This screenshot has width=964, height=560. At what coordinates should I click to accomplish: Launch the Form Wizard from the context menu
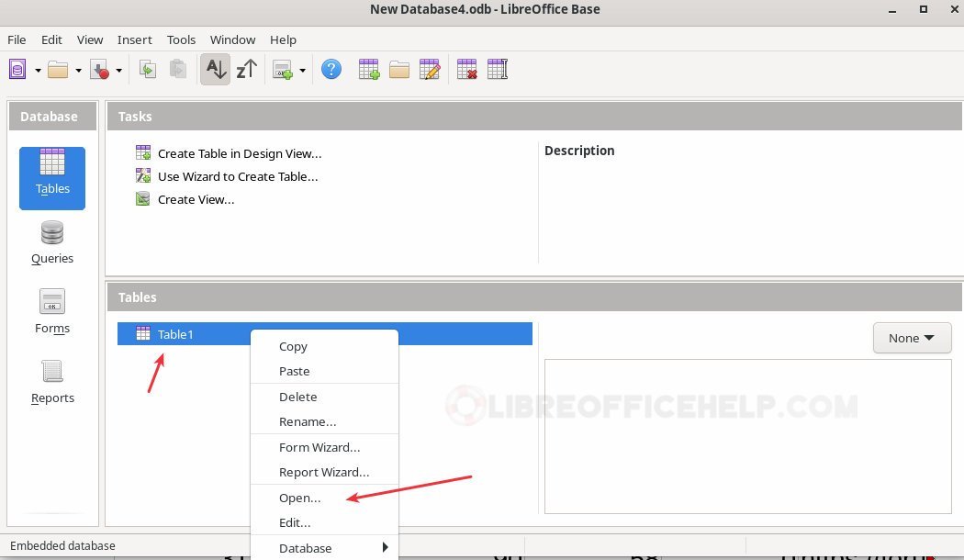pyautogui.click(x=319, y=447)
